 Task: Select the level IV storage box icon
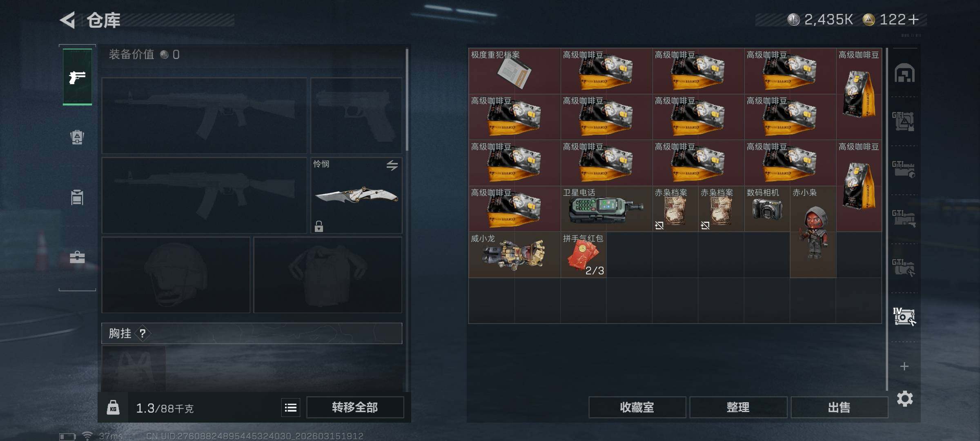coord(904,317)
